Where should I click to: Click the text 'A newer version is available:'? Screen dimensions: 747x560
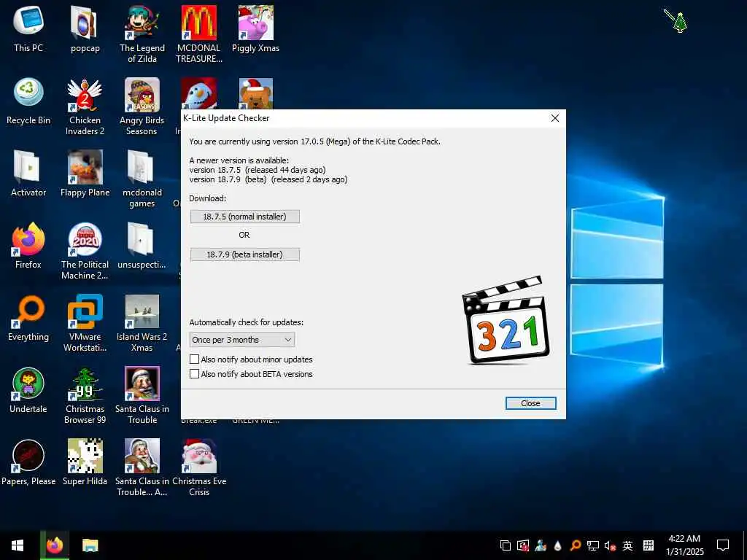pos(239,160)
